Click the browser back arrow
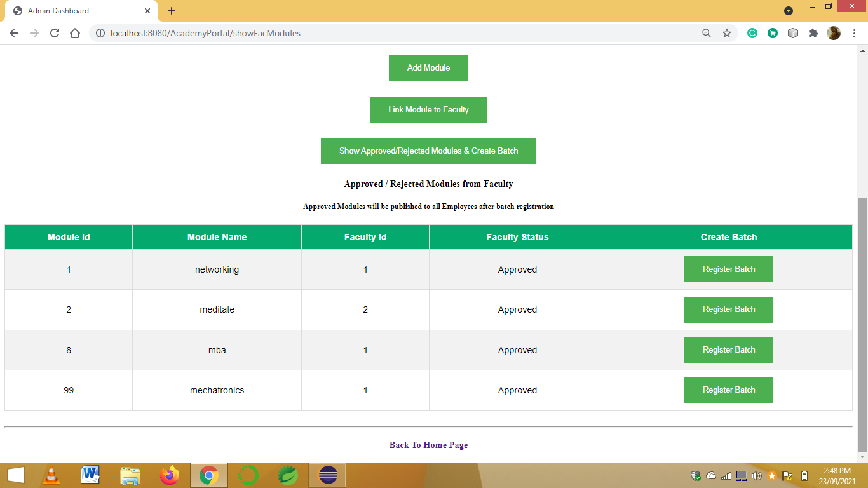This screenshot has height=488, width=868. (x=14, y=33)
